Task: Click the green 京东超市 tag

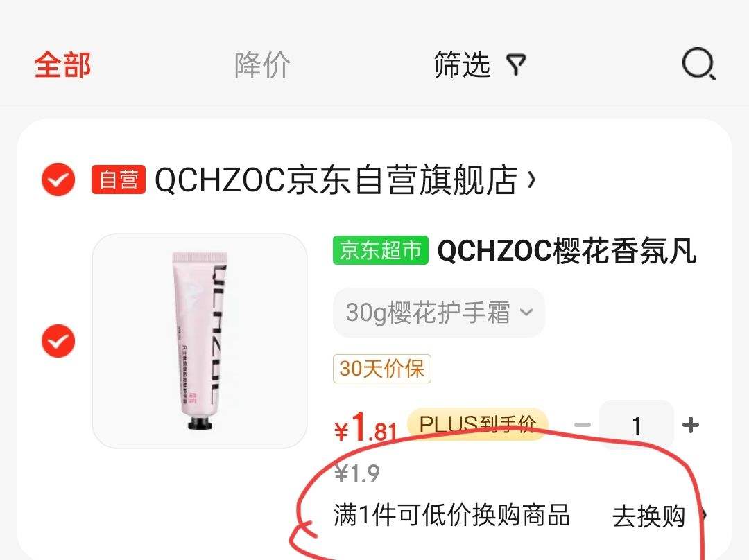Action: click(x=381, y=250)
